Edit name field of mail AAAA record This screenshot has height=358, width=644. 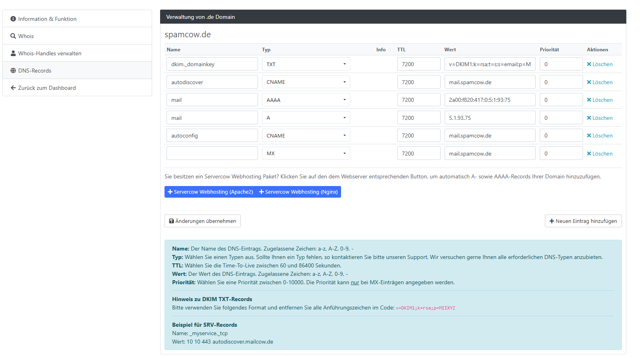point(212,100)
